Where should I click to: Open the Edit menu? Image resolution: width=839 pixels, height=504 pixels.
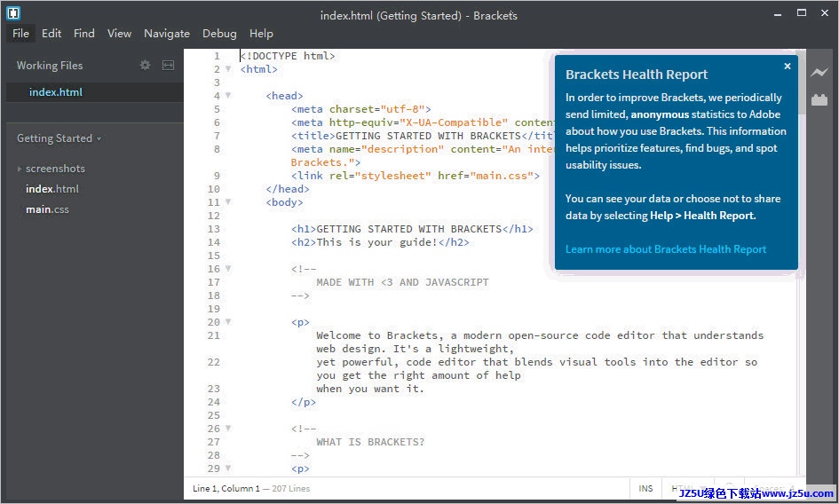coord(51,33)
